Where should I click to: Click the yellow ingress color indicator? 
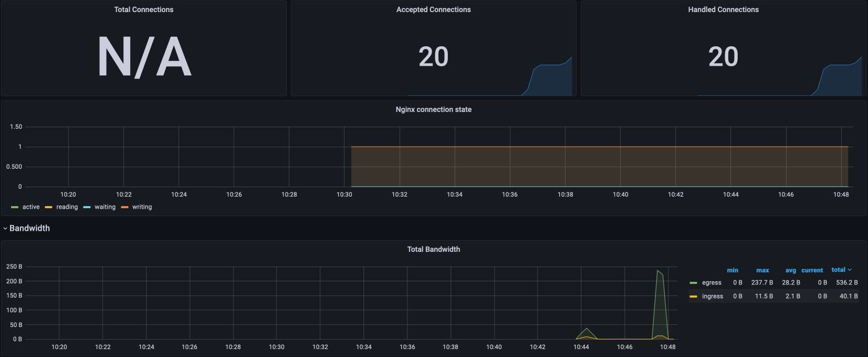click(x=693, y=297)
